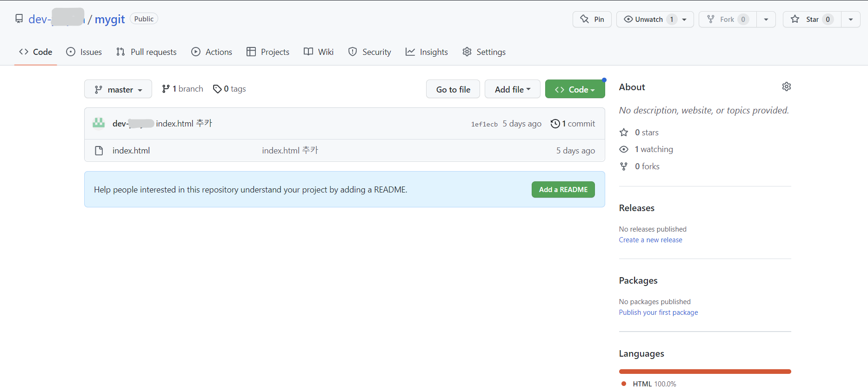Click the file icon next to index.html
The height and width of the screenshot is (392, 868).
tap(99, 151)
